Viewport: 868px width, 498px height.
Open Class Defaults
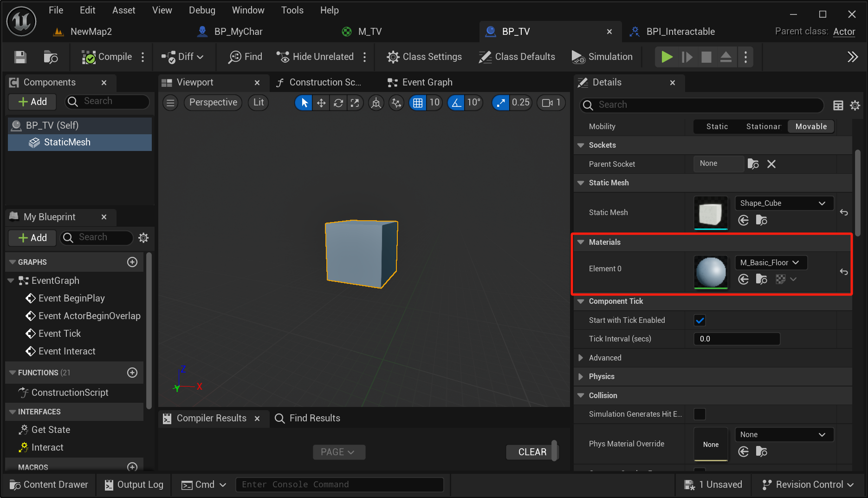coord(517,57)
